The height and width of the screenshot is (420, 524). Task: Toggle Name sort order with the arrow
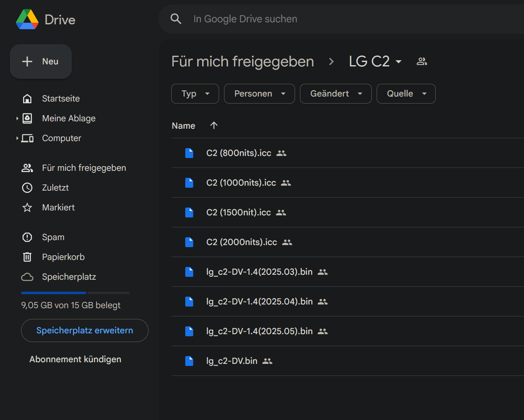click(x=214, y=125)
